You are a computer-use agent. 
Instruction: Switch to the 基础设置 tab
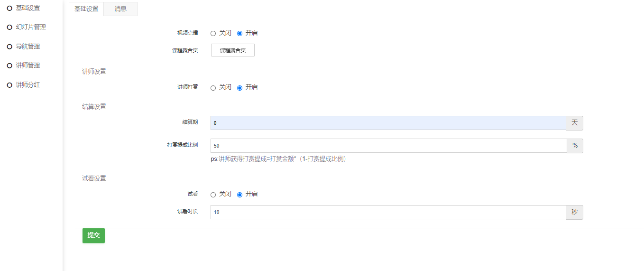click(86, 9)
